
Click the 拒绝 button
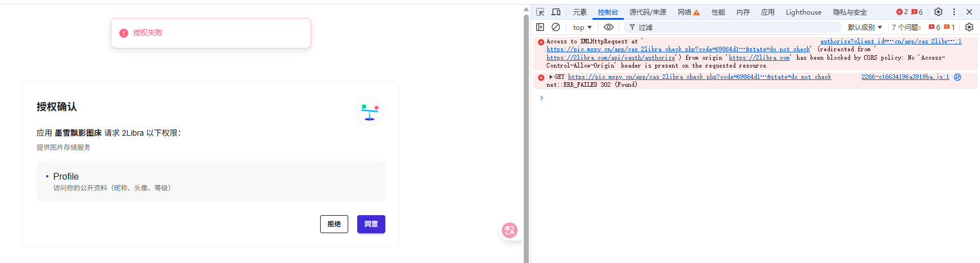point(334,224)
